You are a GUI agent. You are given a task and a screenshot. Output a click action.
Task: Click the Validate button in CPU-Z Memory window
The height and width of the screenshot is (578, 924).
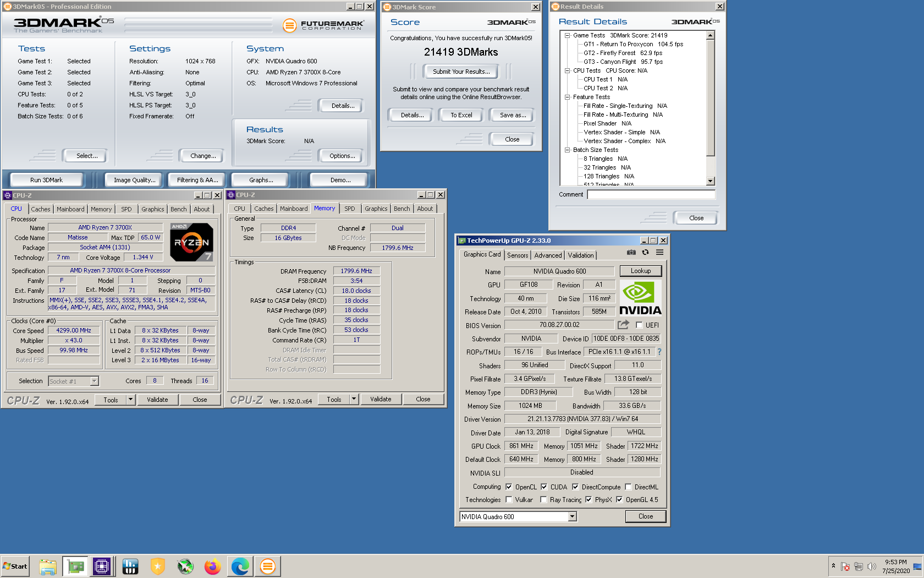381,399
